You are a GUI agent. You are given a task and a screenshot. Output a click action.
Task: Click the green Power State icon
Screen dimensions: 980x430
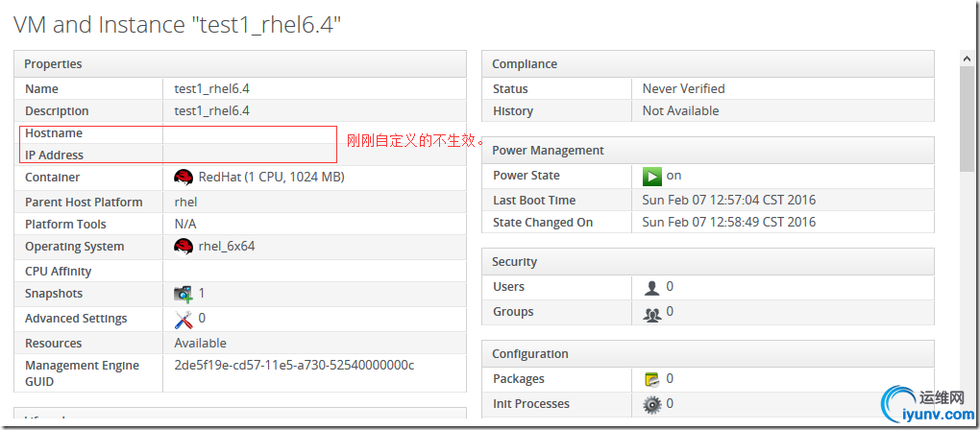point(652,176)
